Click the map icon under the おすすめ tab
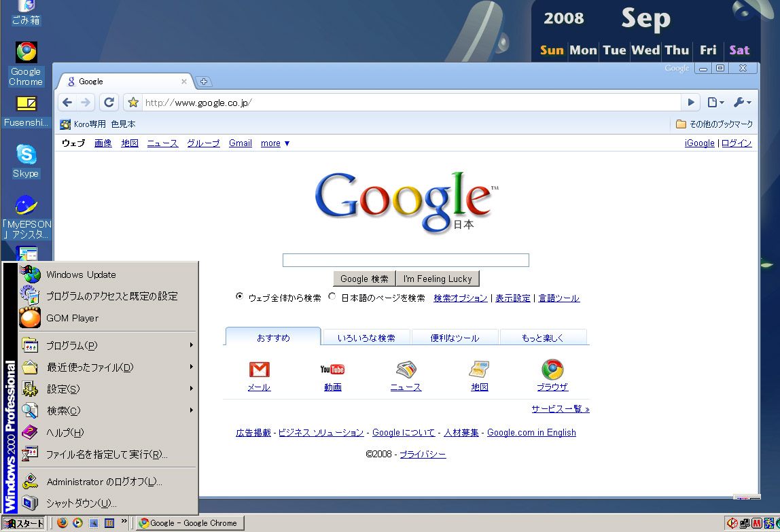 tap(480, 369)
